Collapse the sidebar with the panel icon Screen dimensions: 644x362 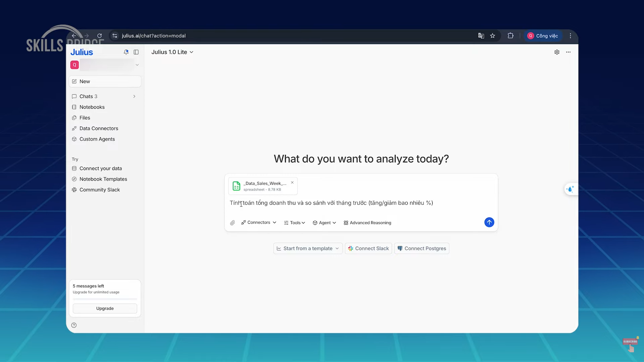136,52
